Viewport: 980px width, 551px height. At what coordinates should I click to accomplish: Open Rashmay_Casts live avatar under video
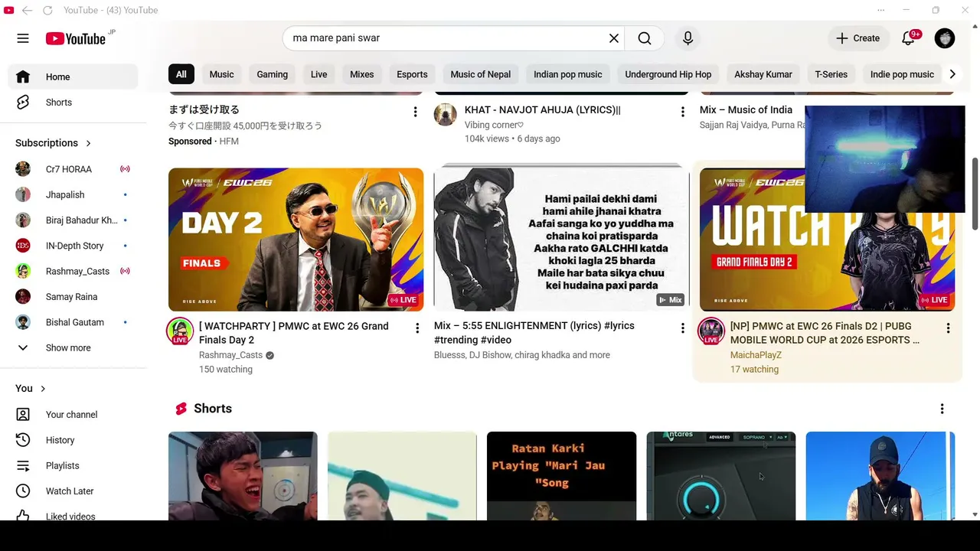point(180,331)
